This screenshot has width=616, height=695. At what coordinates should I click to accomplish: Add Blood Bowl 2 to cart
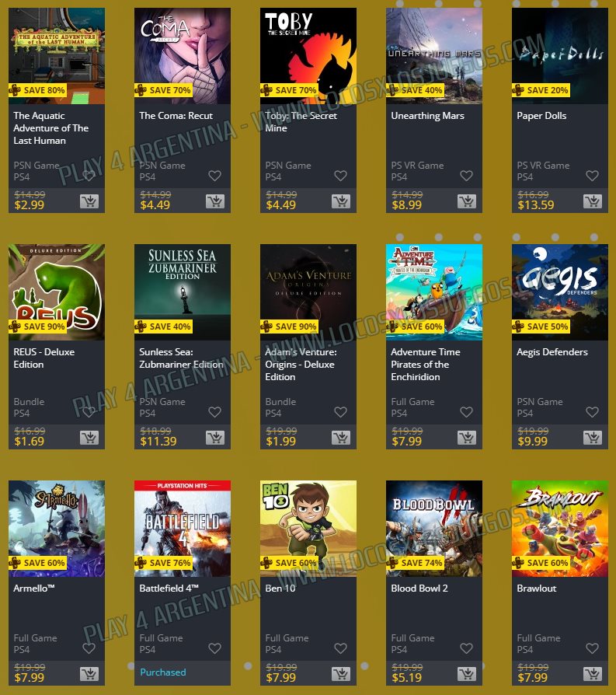466,674
